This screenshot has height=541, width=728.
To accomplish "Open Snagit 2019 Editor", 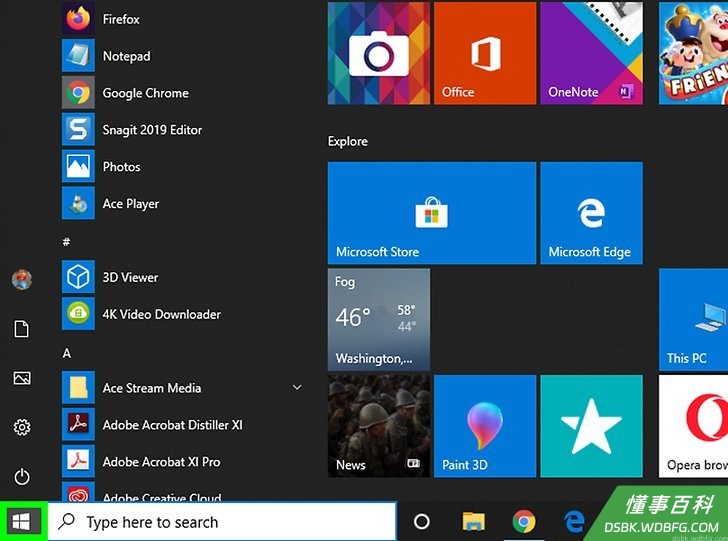I will (x=183, y=130).
